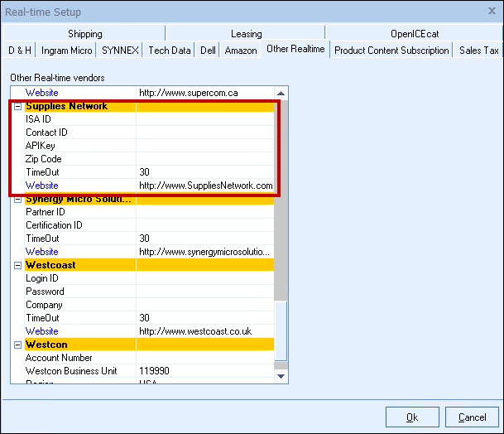Select the Westcoast header row

click(149, 265)
